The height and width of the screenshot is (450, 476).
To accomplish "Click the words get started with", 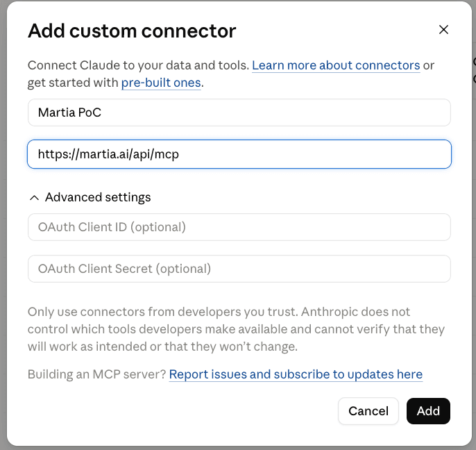I will click(x=73, y=83).
